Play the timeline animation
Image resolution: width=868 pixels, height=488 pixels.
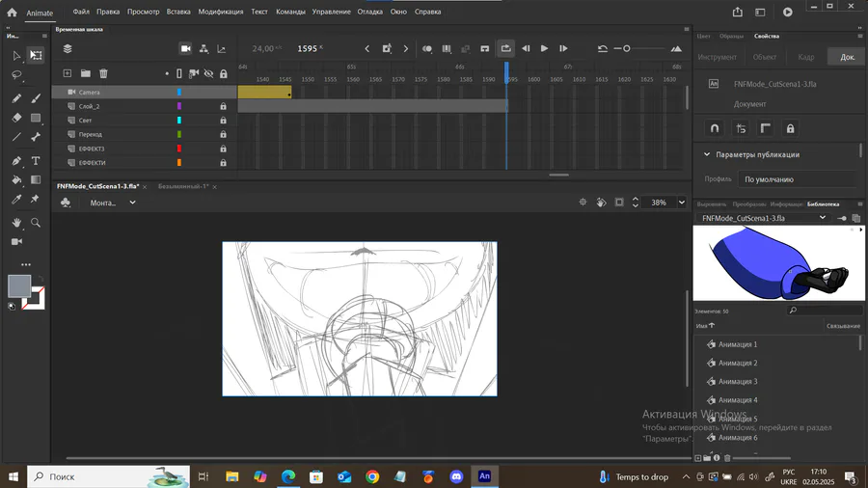click(544, 48)
